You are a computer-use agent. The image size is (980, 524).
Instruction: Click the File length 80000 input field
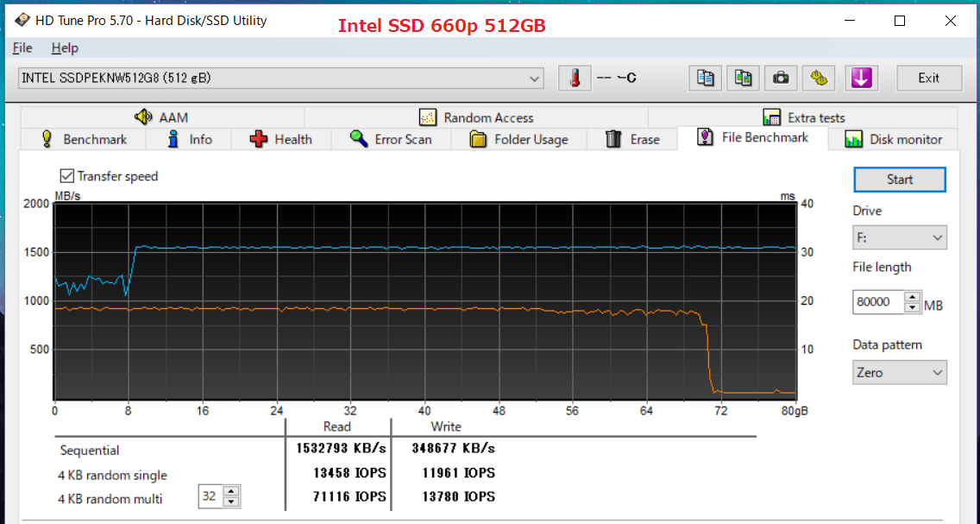(x=879, y=302)
